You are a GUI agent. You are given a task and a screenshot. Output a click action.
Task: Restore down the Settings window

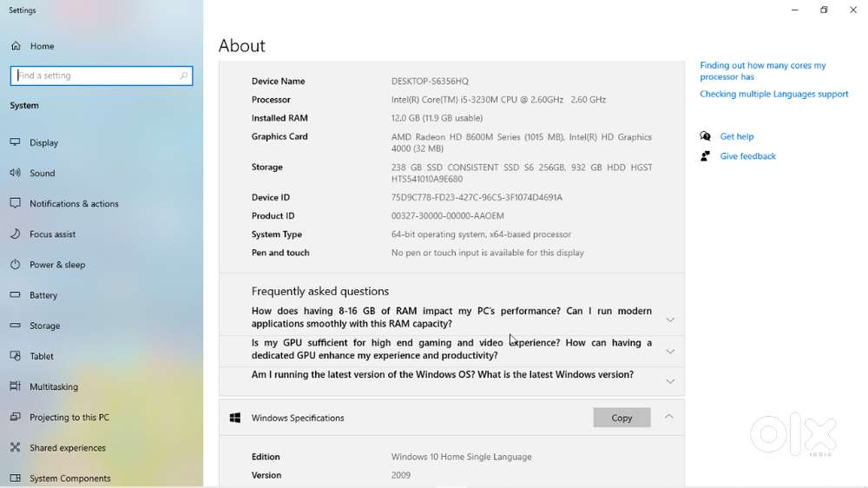point(824,10)
